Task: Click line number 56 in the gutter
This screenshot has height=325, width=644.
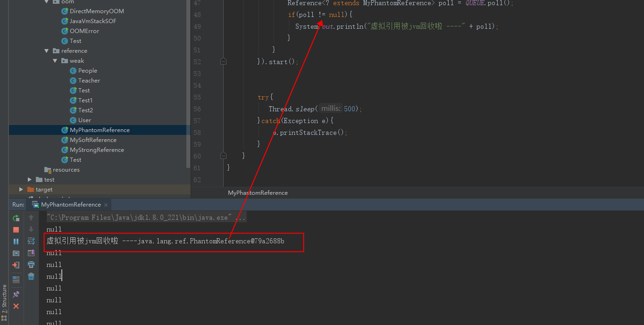Action: tap(197, 109)
